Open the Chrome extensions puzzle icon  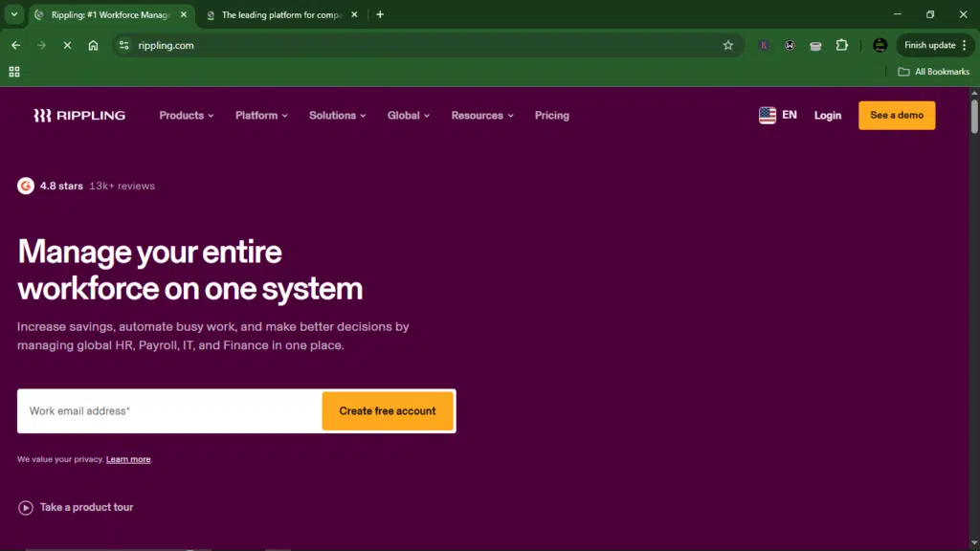point(841,45)
